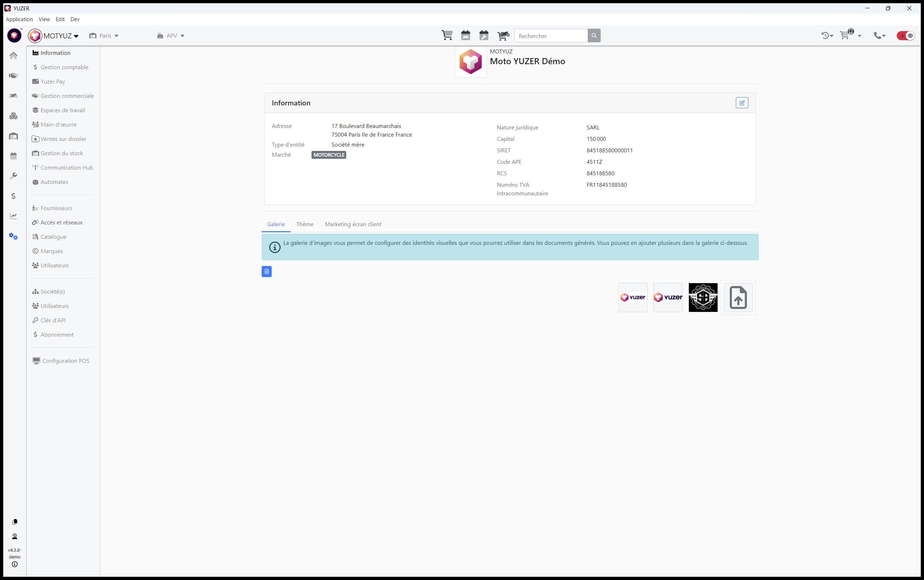
Task: Open the statistics chart icon in left rail
Action: pos(13,216)
